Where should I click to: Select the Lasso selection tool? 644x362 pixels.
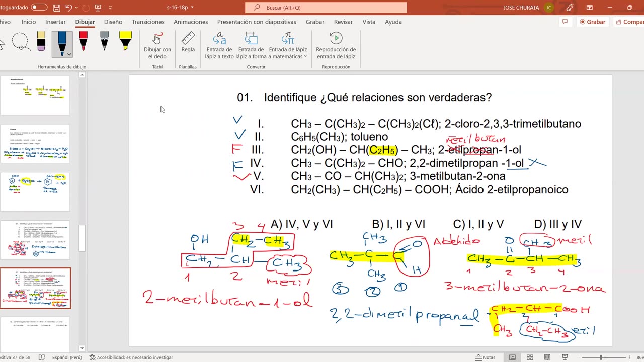(20, 41)
